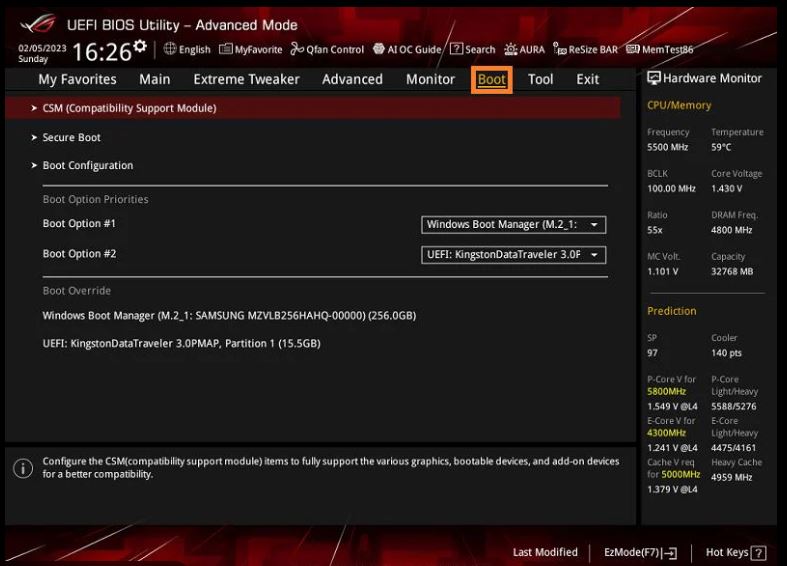Viewport: 787px width, 566px height.
Task: Open the English language selector
Action: pos(187,49)
